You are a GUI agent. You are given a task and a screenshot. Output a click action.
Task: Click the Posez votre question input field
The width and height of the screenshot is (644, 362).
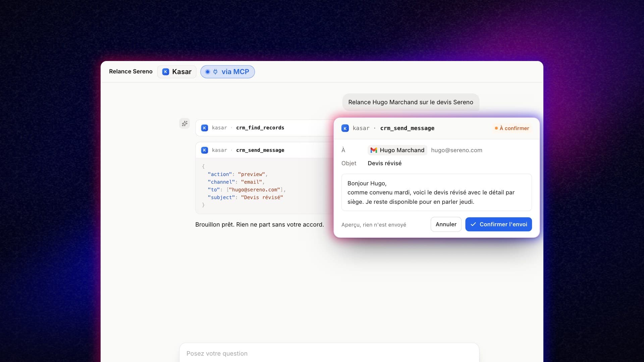pos(329,353)
